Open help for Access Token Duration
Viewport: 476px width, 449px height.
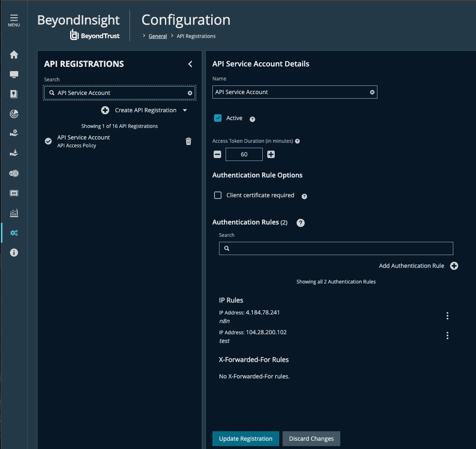click(x=297, y=141)
